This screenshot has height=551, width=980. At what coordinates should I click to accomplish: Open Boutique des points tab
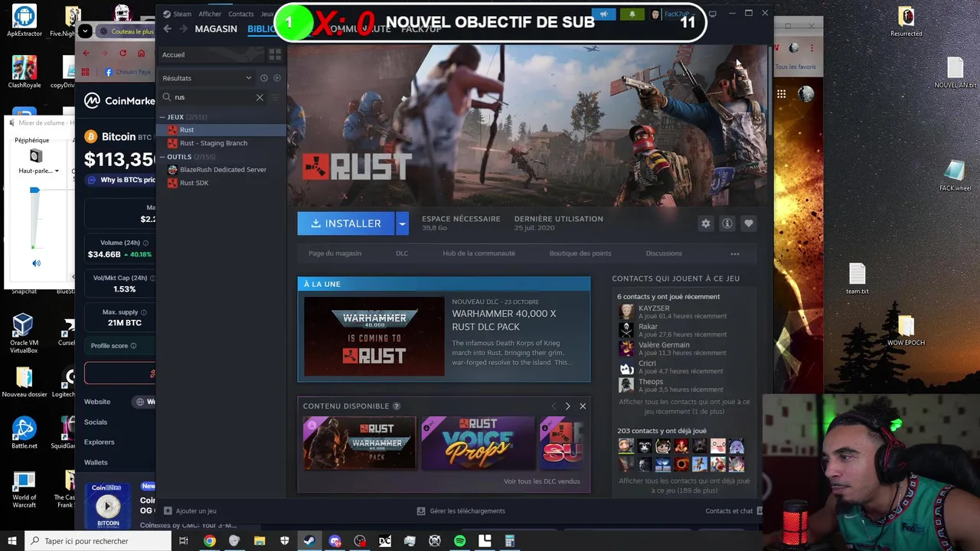[x=580, y=253]
